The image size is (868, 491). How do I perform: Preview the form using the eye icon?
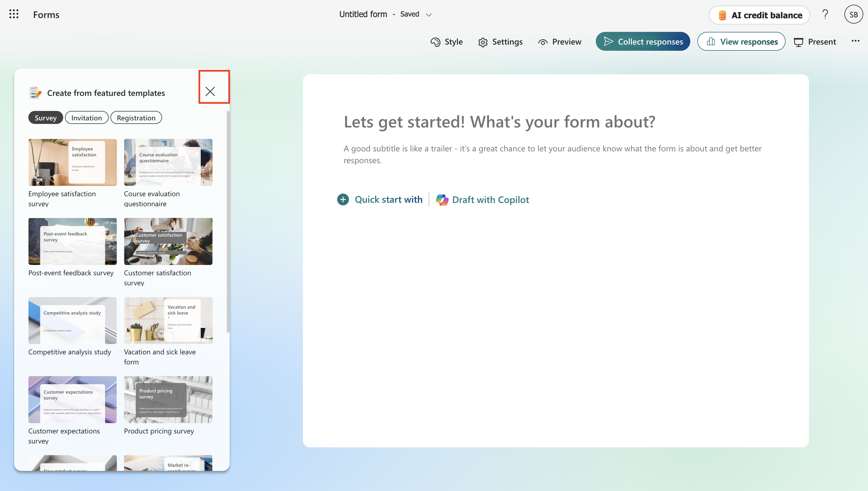point(560,42)
